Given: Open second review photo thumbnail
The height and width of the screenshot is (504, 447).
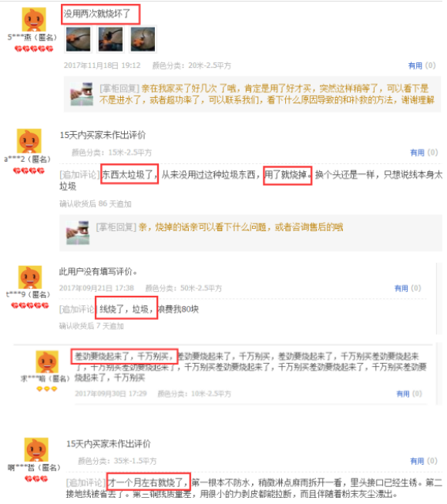Looking at the screenshot, I should click(110, 39).
